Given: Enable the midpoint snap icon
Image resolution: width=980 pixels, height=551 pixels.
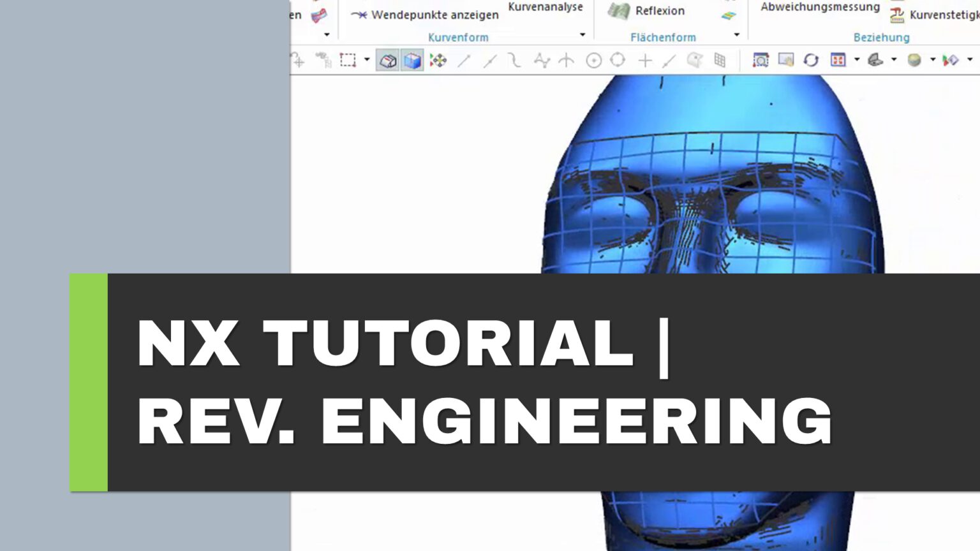Looking at the screenshot, I should click(x=490, y=61).
